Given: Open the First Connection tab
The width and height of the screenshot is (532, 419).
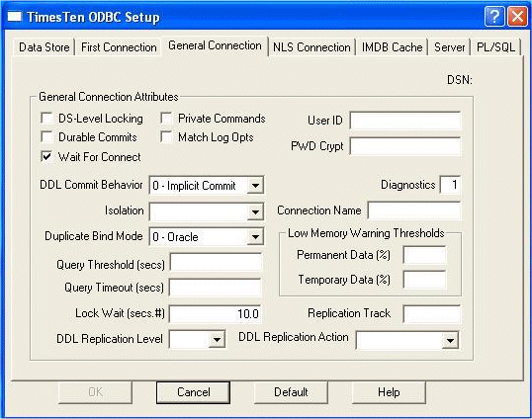Looking at the screenshot, I should click(119, 47).
